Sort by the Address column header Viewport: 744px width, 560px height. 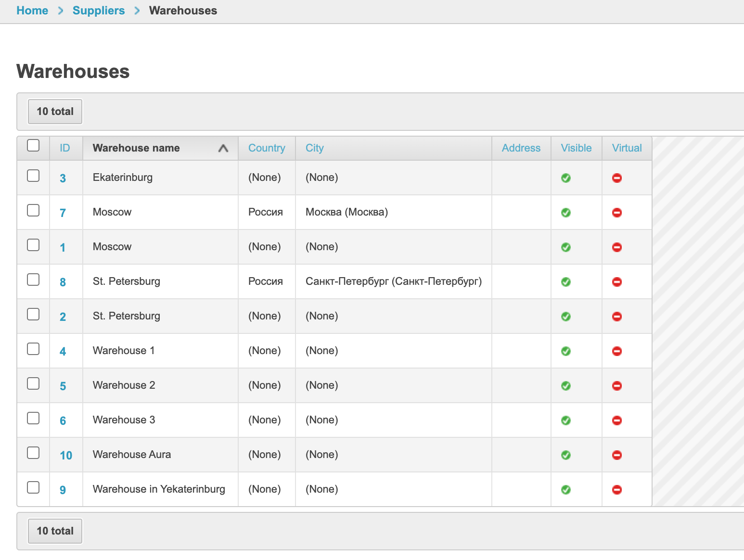[x=521, y=148]
